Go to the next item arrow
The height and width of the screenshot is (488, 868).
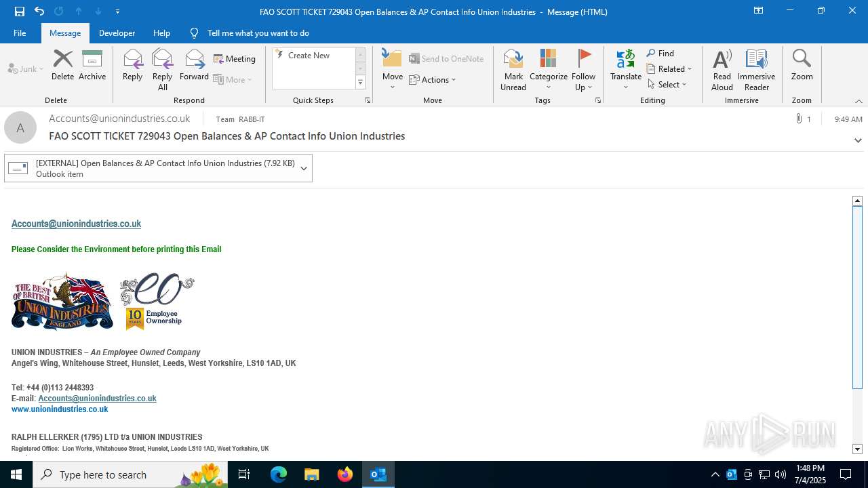click(98, 12)
